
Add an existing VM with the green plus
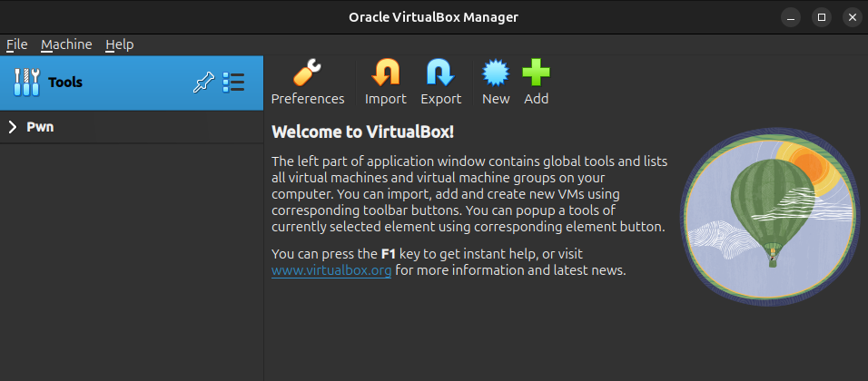(x=536, y=73)
